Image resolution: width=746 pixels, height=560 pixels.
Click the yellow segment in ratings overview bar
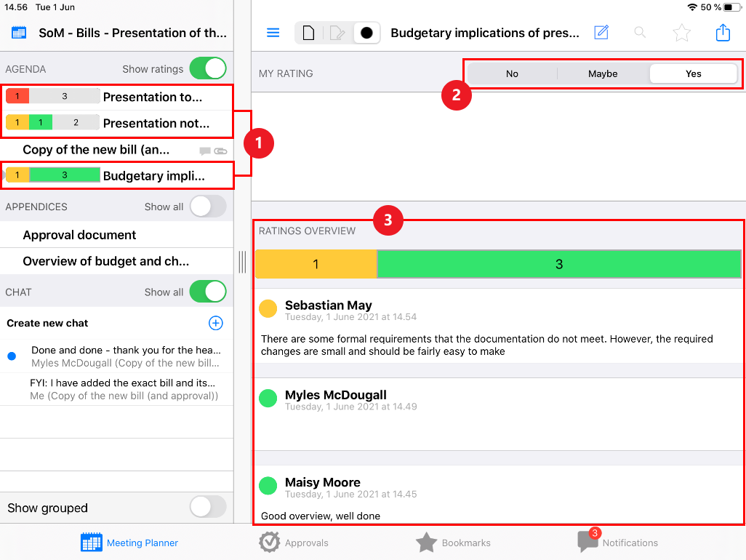[x=316, y=264]
